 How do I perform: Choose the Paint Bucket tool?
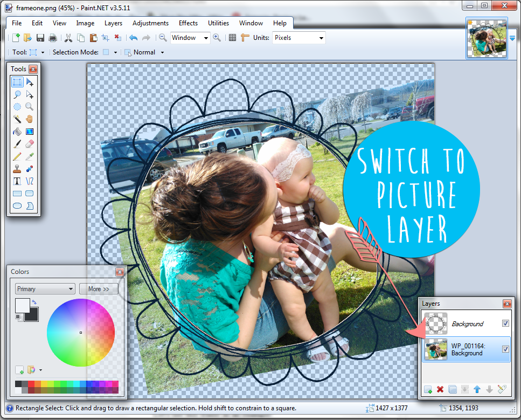(17, 131)
